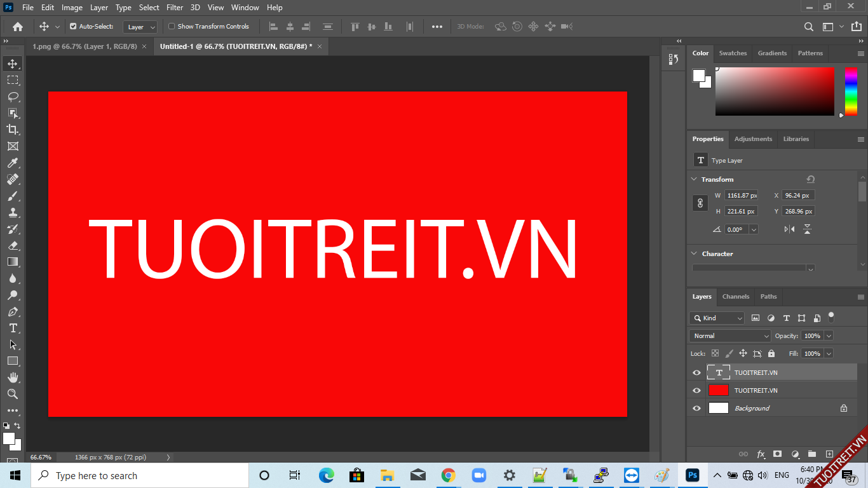Toggle visibility of TUOITREIT.VN text layer
868x488 pixels.
click(x=696, y=373)
